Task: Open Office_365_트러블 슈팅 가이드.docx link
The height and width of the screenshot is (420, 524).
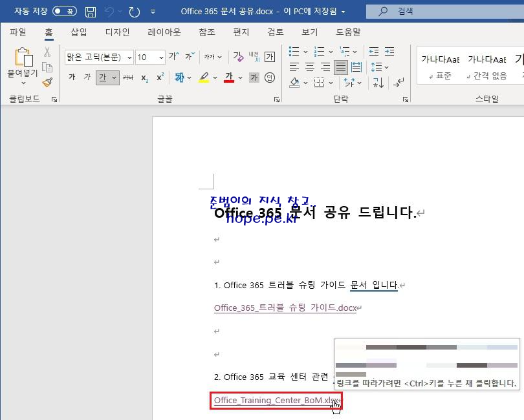Action: (285, 308)
